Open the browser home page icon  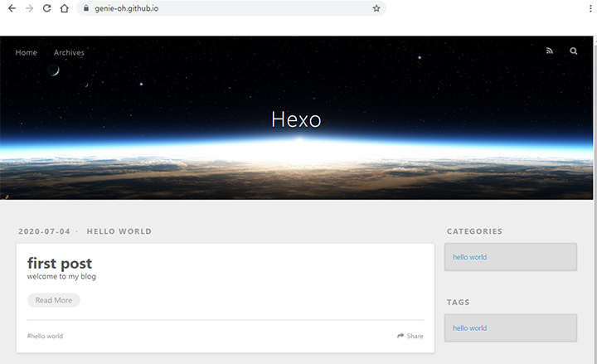(x=65, y=8)
